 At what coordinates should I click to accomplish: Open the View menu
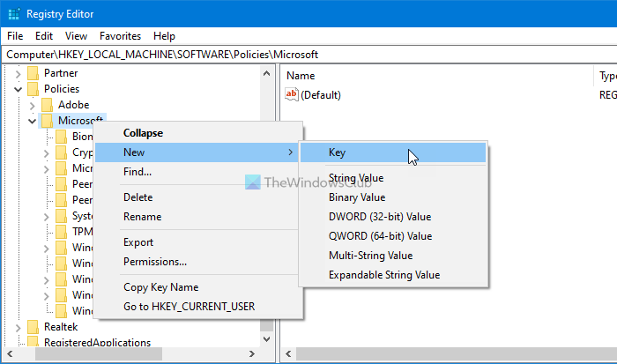coord(76,36)
